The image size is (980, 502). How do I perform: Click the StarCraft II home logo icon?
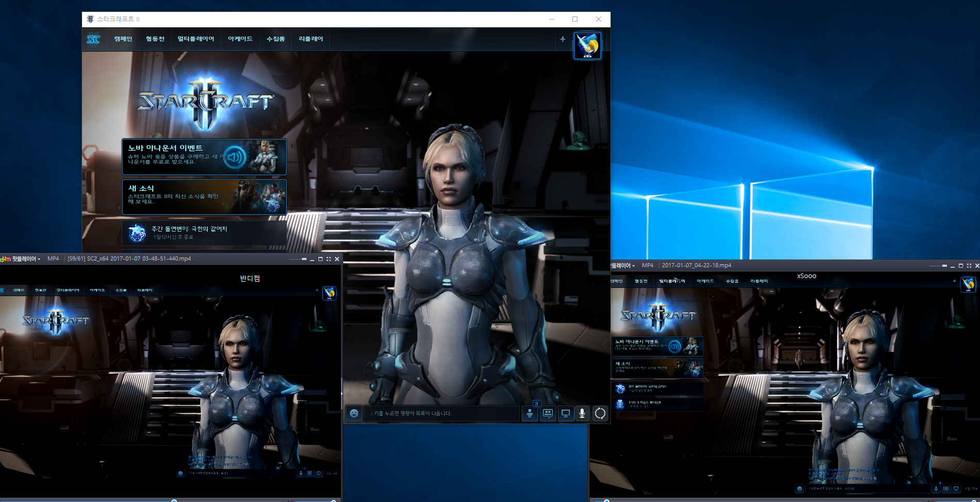click(x=93, y=39)
